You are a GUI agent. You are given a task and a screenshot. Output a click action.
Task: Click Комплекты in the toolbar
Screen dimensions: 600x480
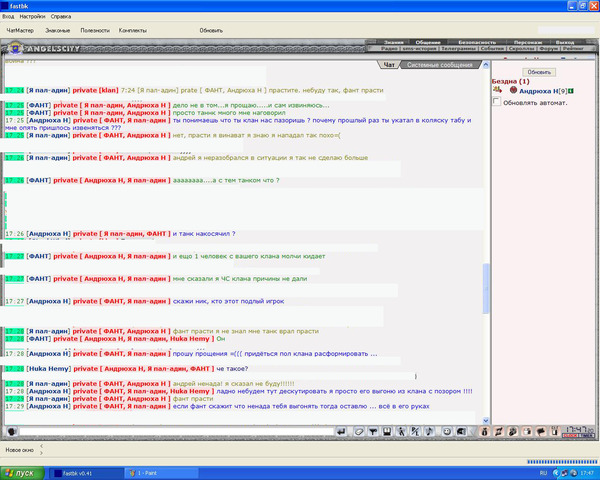[x=132, y=30]
